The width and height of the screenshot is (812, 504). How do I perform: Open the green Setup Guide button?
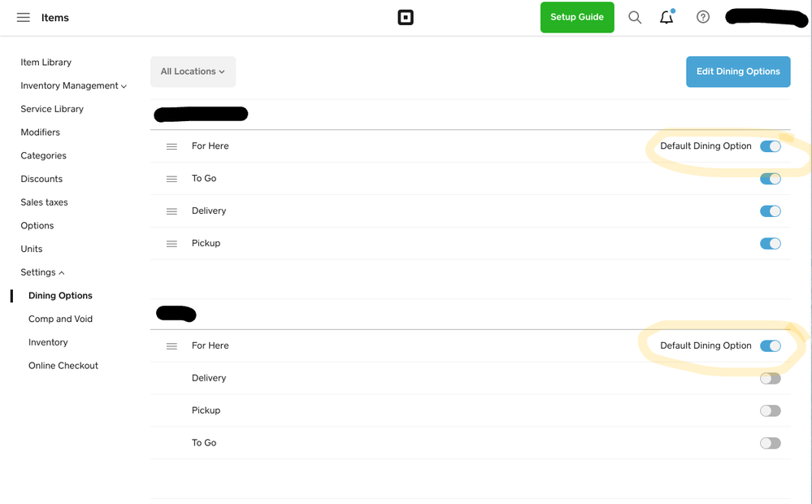coord(577,17)
